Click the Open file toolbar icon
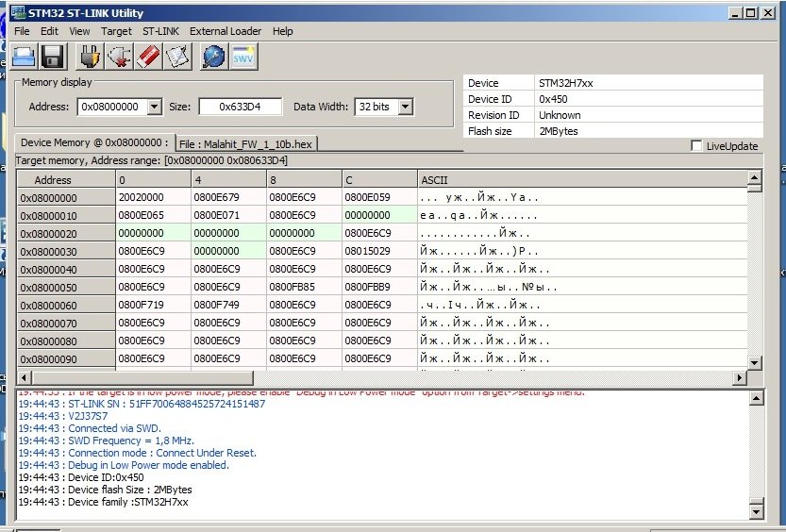 point(24,56)
